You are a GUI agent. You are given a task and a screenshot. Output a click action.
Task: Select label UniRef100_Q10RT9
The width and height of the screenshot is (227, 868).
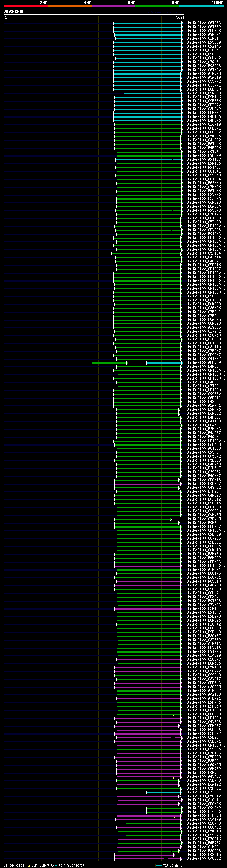[x=204, y=124]
